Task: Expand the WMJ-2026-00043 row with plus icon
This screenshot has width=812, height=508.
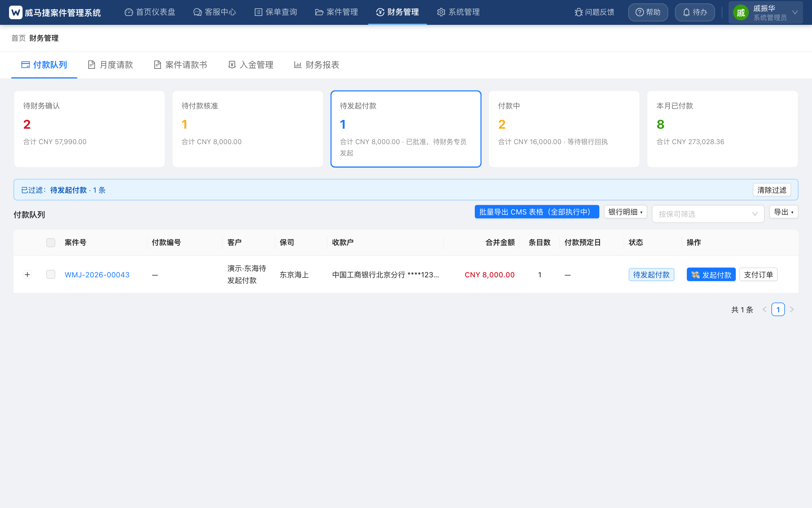Action: pos(27,275)
